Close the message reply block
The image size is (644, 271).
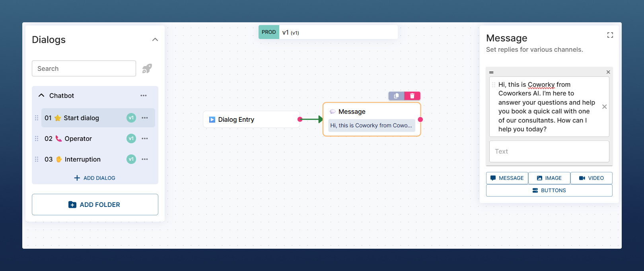(x=608, y=72)
